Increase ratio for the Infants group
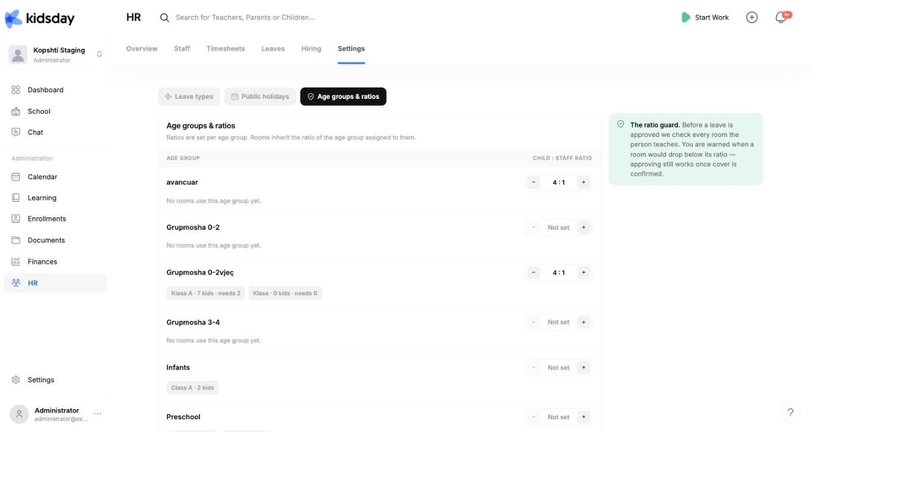This screenshot has height=480, width=900. [x=583, y=367]
